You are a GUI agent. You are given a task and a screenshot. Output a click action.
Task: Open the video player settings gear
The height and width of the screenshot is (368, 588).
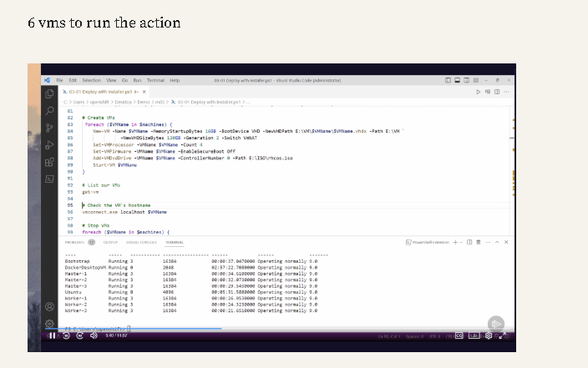(x=489, y=335)
